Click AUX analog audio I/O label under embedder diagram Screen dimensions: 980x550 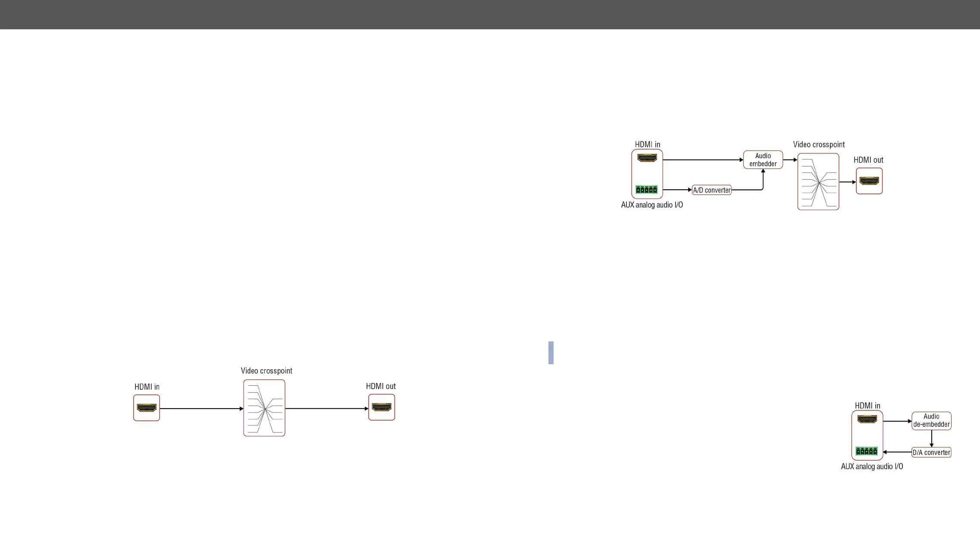point(652,205)
